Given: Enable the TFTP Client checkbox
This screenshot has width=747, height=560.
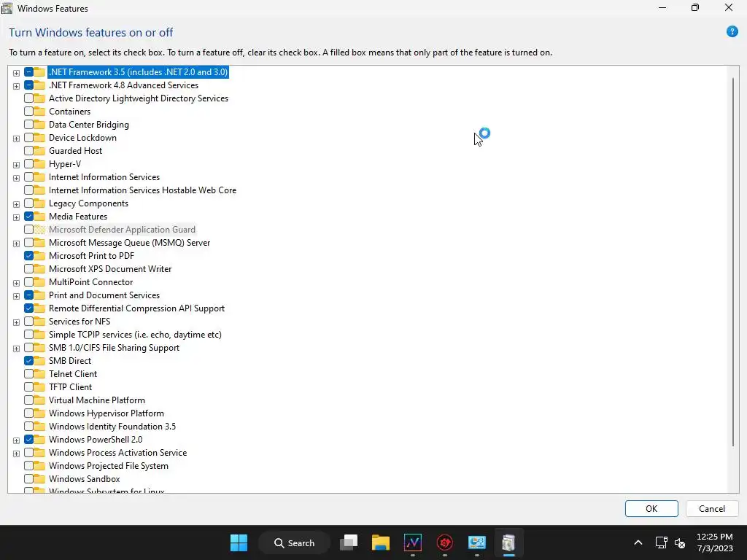Looking at the screenshot, I should click(x=28, y=387).
